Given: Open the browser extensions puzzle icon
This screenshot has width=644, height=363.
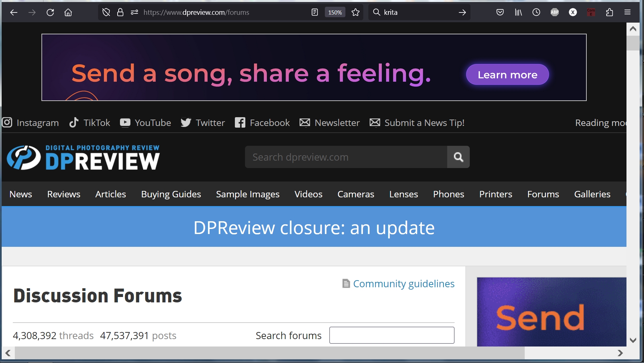Looking at the screenshot, I should point(609,12).
